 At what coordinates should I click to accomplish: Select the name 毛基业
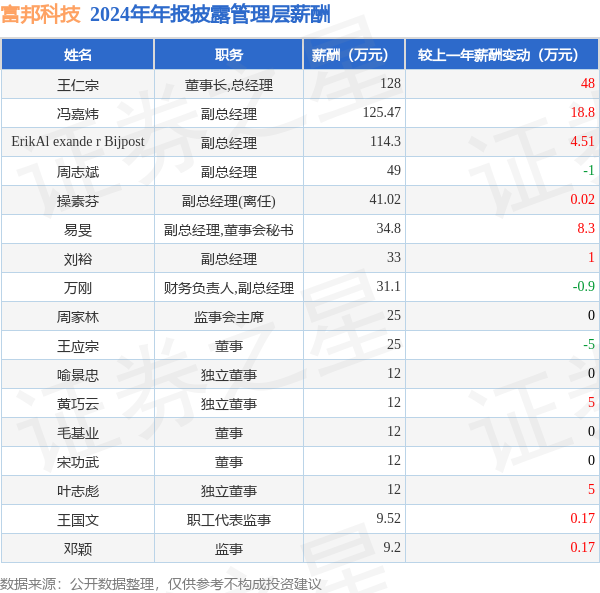[78, 433]
